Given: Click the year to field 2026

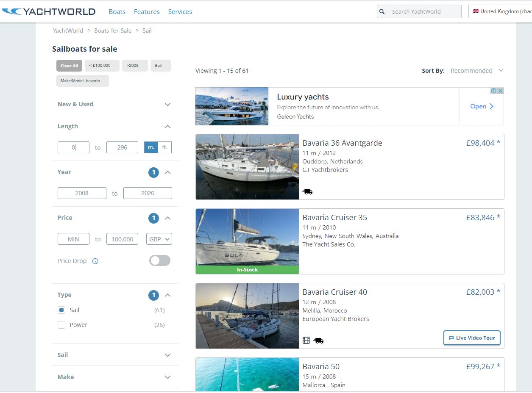Looking at the screenshot, I should click(148, 193).
